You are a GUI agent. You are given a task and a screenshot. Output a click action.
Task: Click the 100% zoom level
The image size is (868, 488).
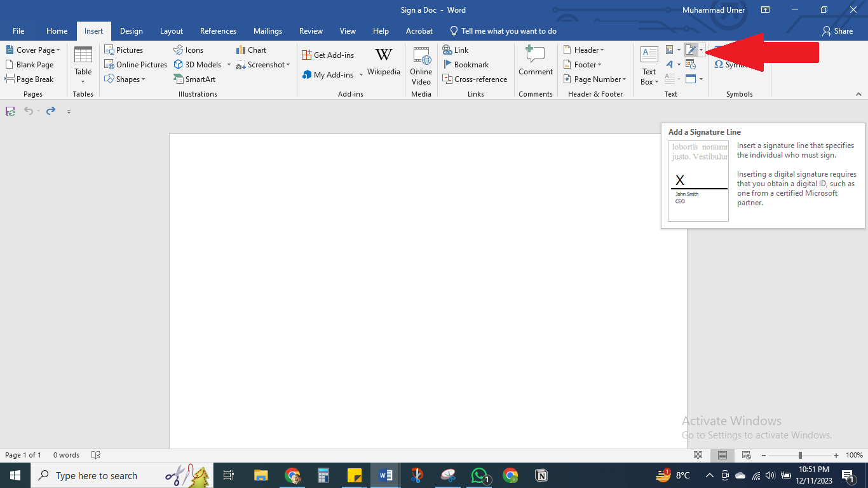tap(854, 455)
